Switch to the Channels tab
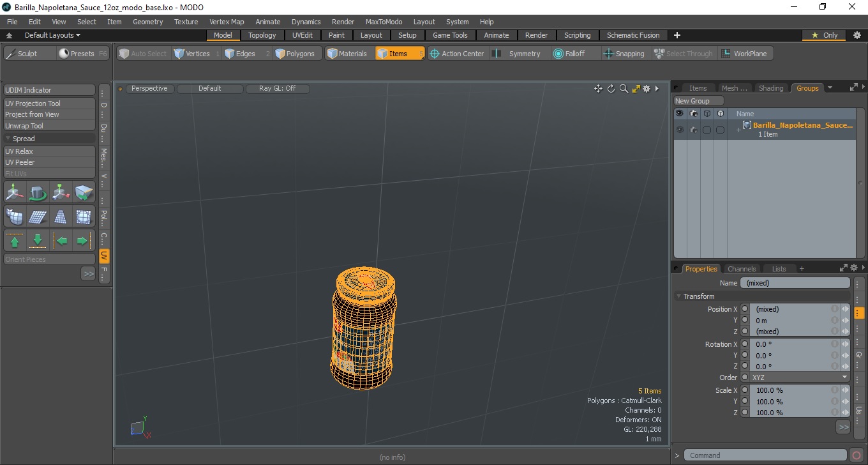This screenshot has height=465, width=868. (742, 269)
